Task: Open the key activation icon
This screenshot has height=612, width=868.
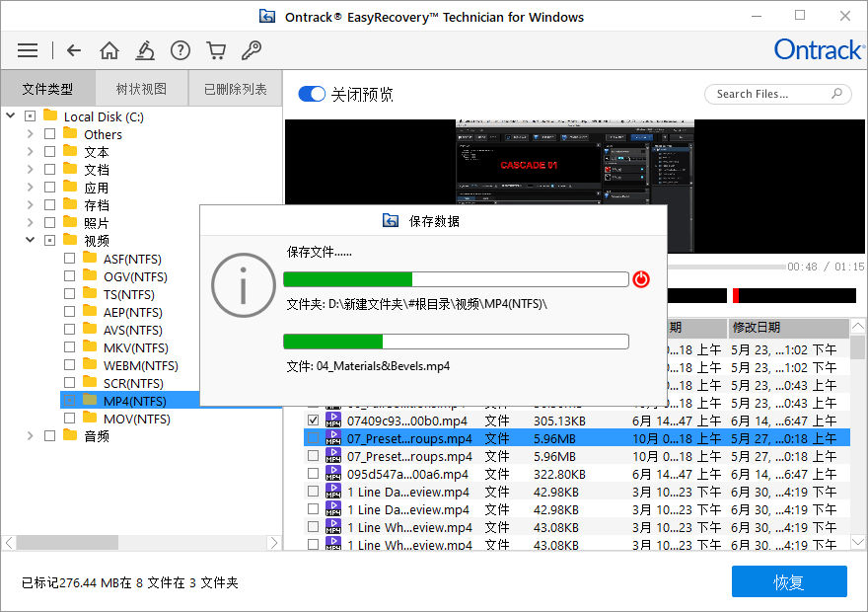Action: point(252,50)
